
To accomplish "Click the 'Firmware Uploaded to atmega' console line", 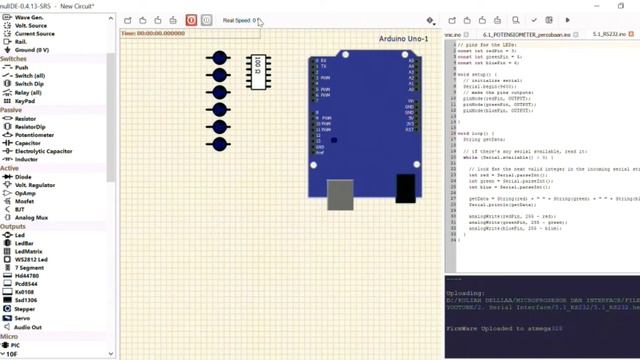I will click(504, 329).
